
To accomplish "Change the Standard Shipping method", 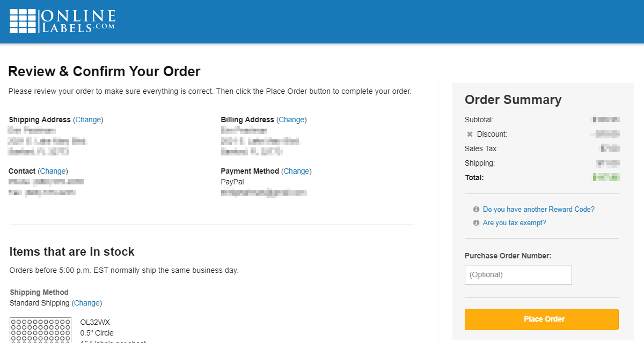I will 87,303.
